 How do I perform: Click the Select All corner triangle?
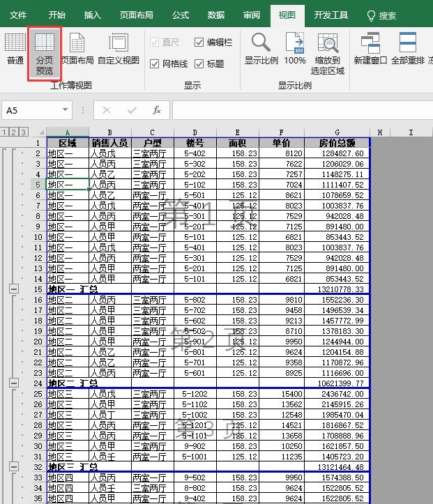click(41, 132)
